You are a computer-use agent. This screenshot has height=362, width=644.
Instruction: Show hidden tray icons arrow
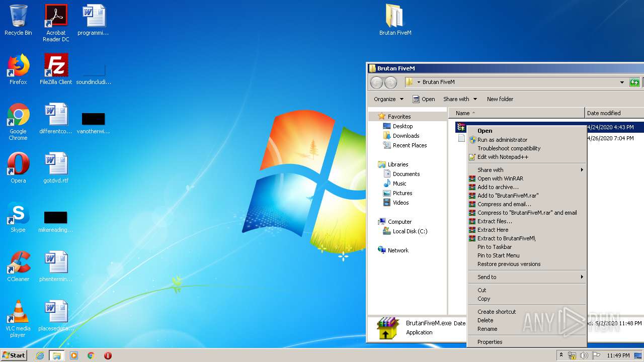(x=561, y=355)
